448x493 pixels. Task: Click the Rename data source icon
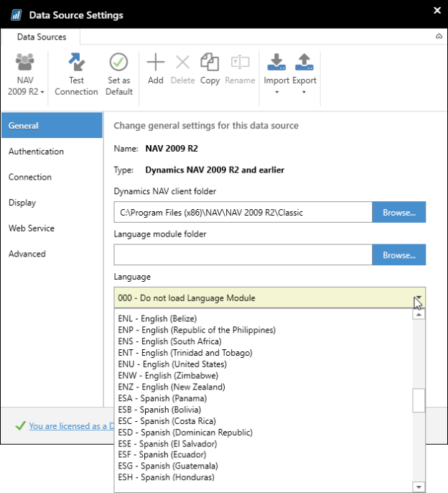point(240,62)
